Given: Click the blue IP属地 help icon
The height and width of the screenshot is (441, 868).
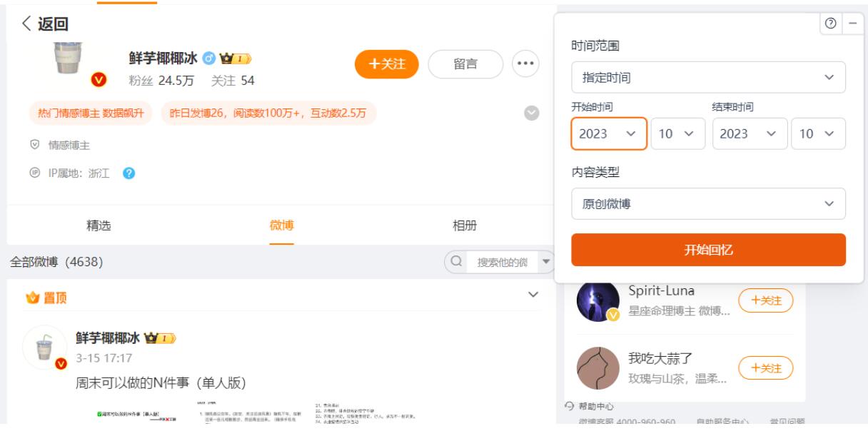Looking at the screenshot, I should (x=129, y=173).
